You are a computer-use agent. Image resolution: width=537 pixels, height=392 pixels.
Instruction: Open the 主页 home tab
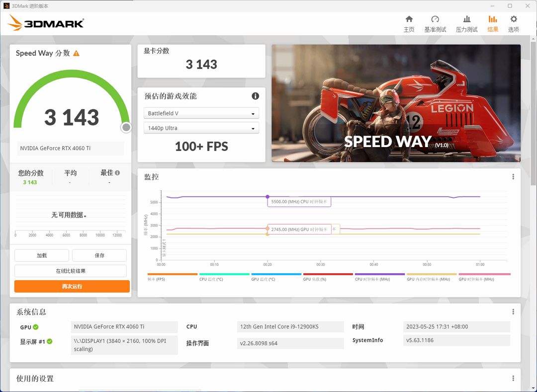(409, 24)
